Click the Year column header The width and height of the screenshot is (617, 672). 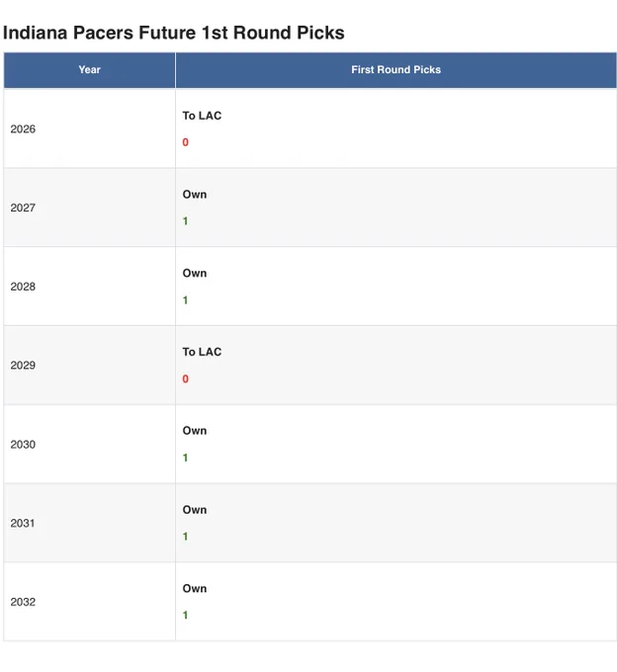(89, 70)
